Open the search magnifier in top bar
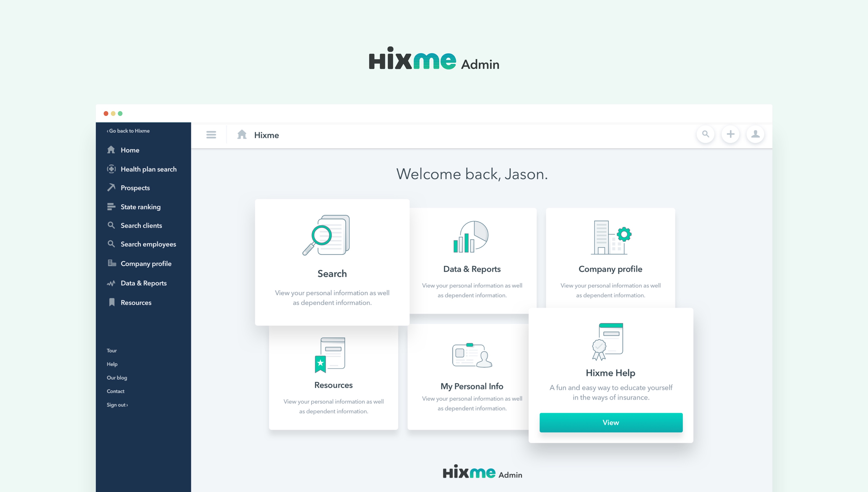Image resolution: width=868 pixels, height=492 pixels. (705, 134)
